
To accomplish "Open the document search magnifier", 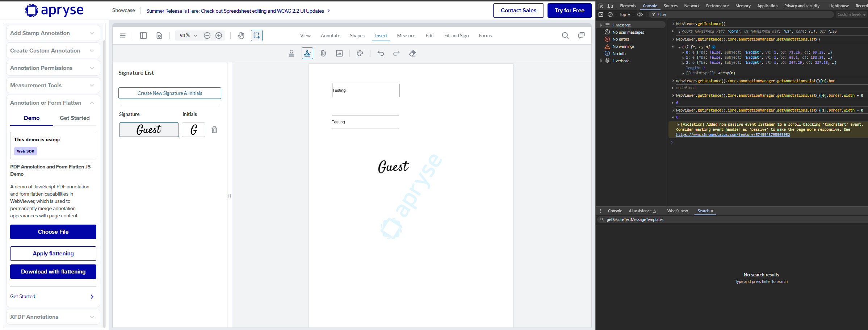I will [x=565, y=35].
